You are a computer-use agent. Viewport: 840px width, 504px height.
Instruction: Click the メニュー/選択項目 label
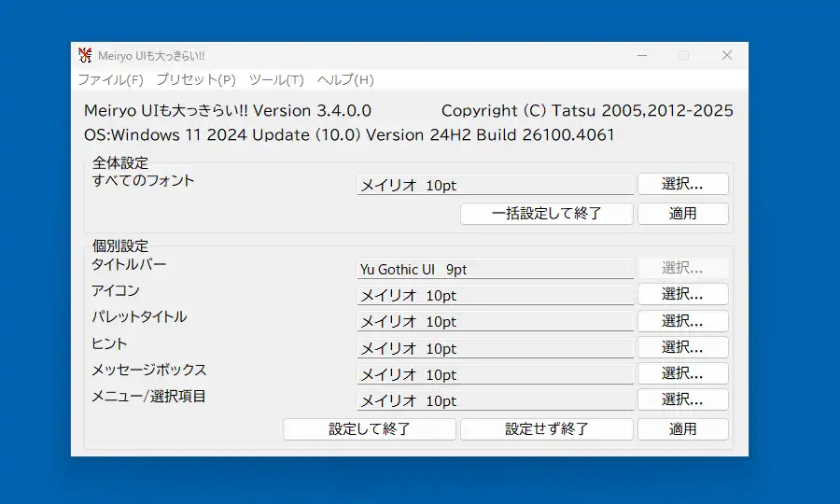pos(148,396)
